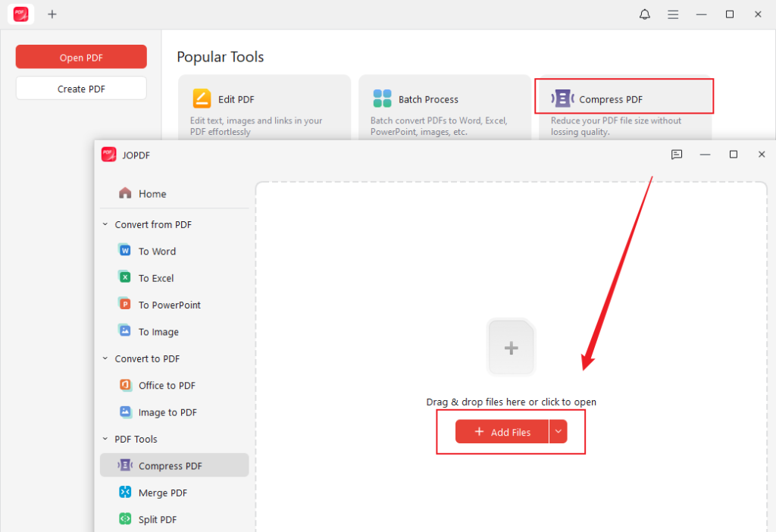This screenshot has width=776, height=532.
Task: Open the Batch Process tool card
Action: click(x=444, y=106)
